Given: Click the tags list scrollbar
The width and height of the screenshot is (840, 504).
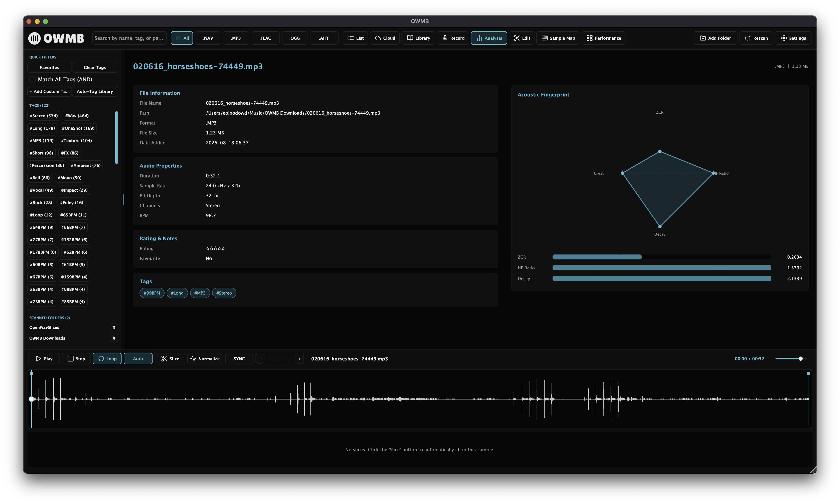Looking at the screenshot, I should (x=117, y=138).
